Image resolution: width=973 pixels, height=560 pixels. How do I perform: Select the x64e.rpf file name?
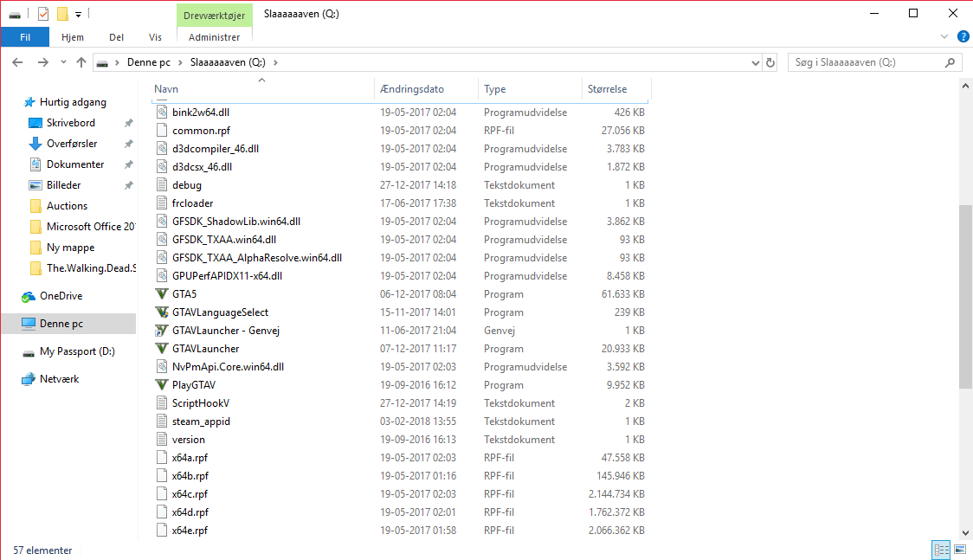[x=190, y=531]
